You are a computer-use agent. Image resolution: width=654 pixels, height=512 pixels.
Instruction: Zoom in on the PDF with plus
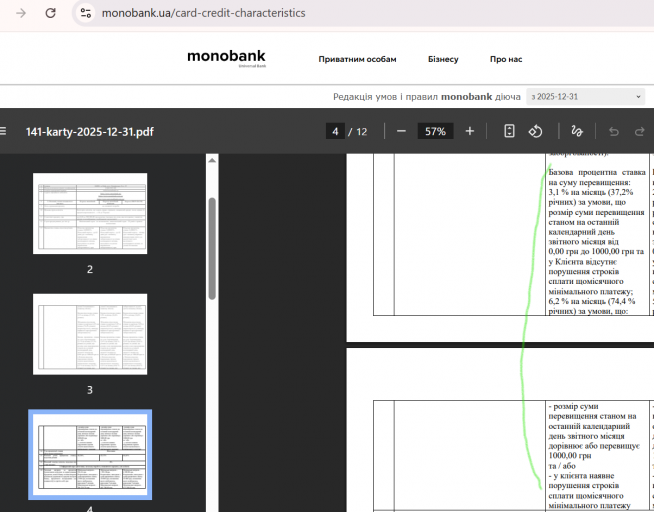click(470, 131)
